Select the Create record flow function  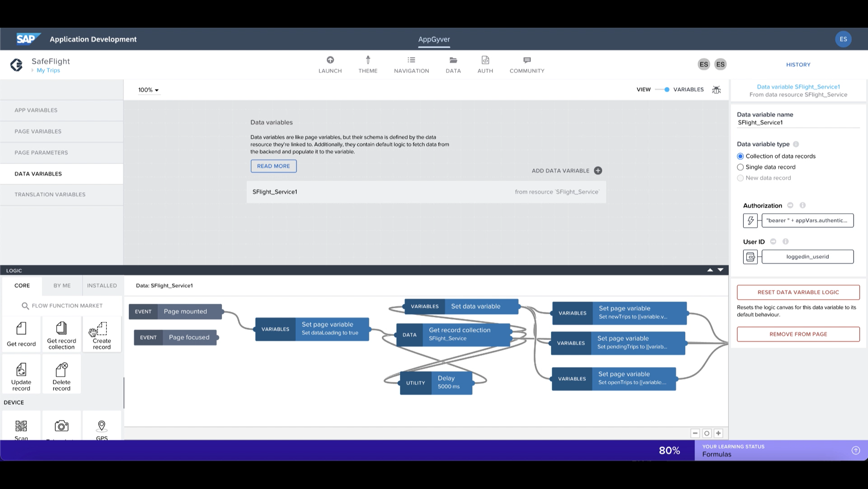102,334
